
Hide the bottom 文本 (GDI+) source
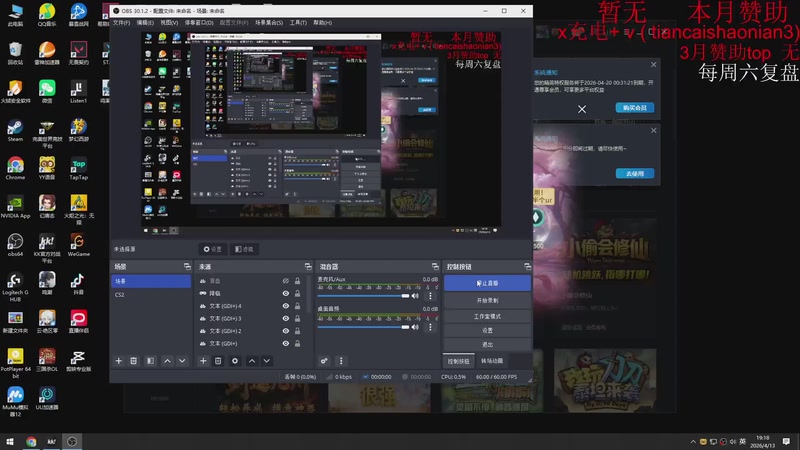coord(286,343)
